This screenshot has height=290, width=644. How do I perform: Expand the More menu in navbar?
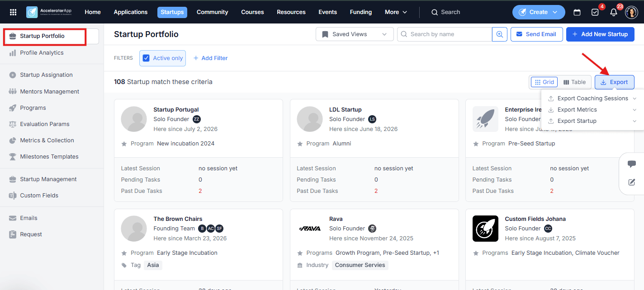[x=396, y=12]
